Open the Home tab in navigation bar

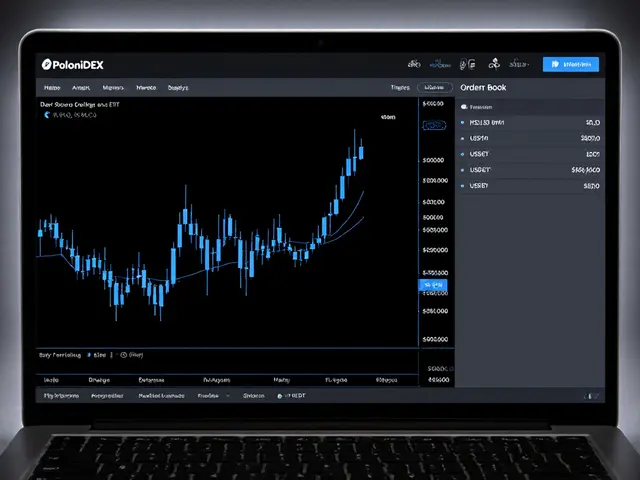50,87
